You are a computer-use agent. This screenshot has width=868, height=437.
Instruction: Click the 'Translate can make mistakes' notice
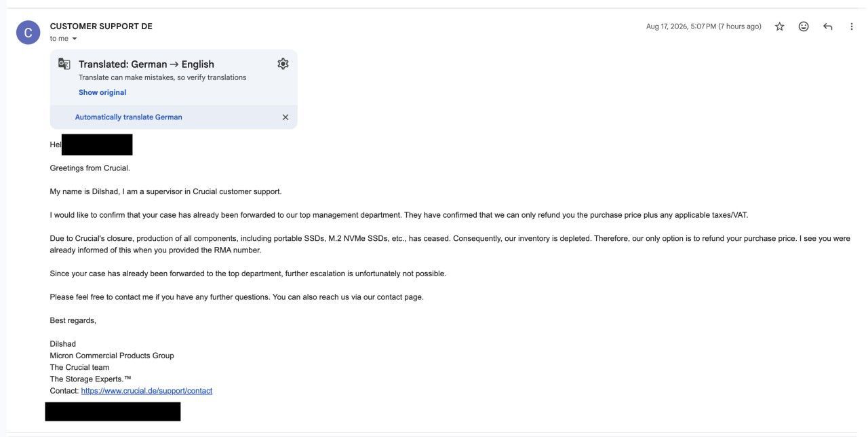163,77
